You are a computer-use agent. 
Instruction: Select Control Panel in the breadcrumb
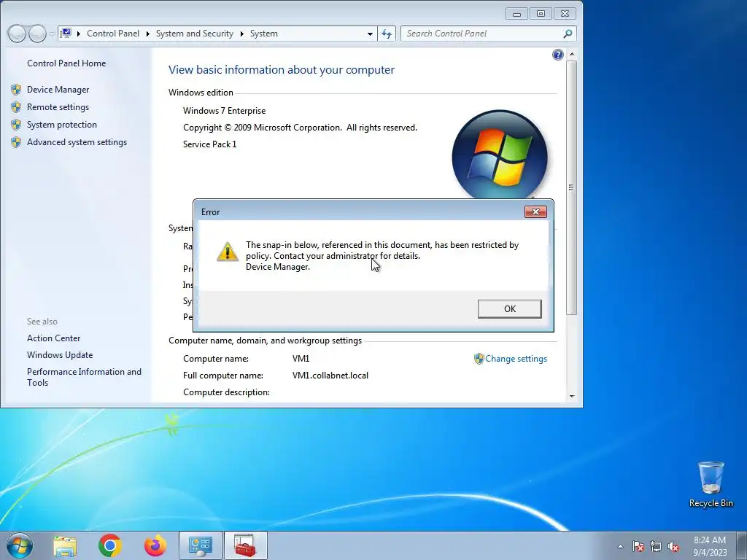(x=113, y=34)
